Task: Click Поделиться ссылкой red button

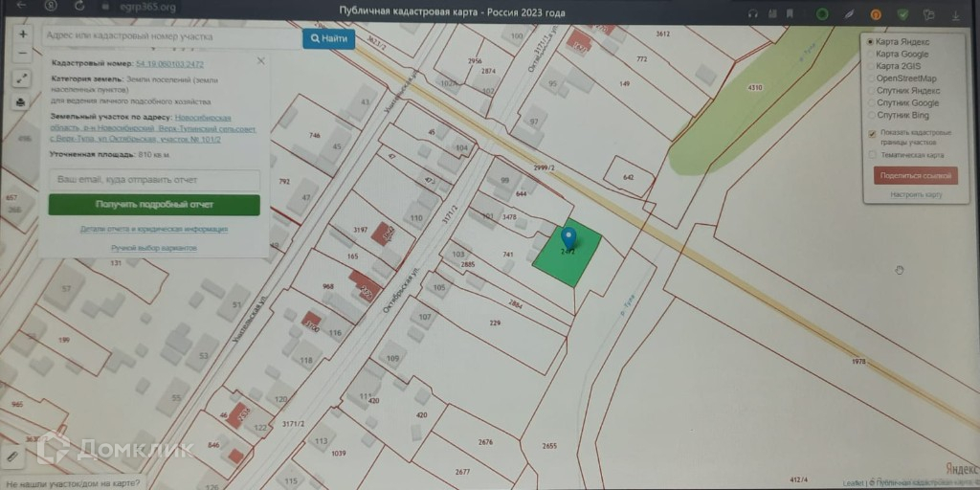Action: click(916, 176)
